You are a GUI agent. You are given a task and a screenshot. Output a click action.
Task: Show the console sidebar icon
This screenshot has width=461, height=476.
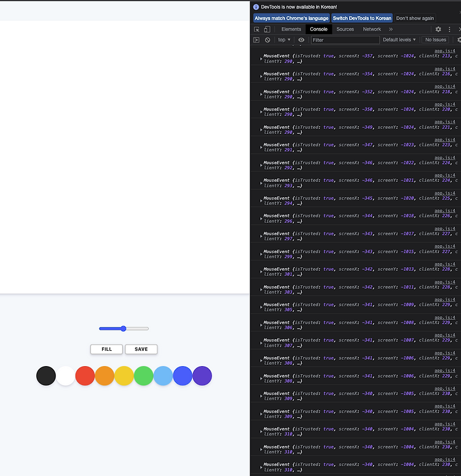(x=256, y=40)
